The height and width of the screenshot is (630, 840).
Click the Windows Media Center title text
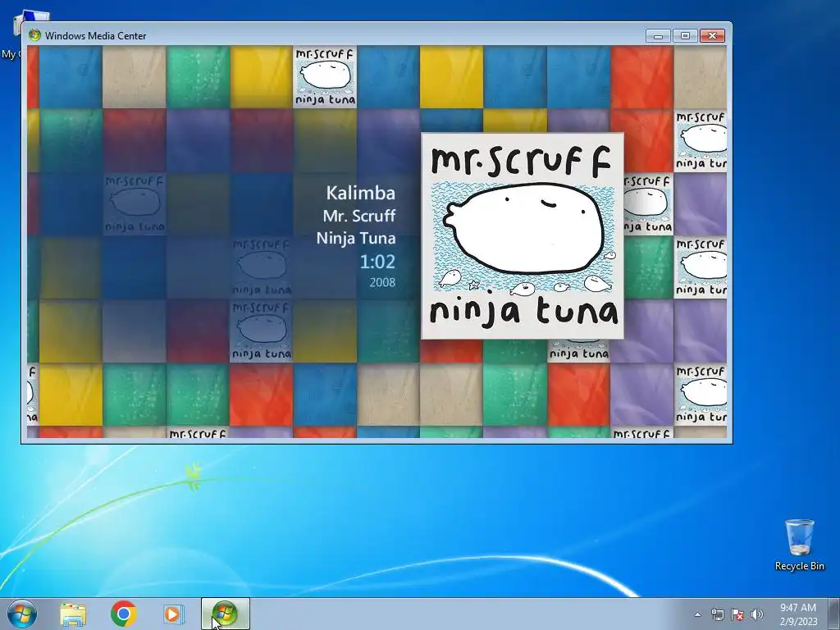[95, 36]
